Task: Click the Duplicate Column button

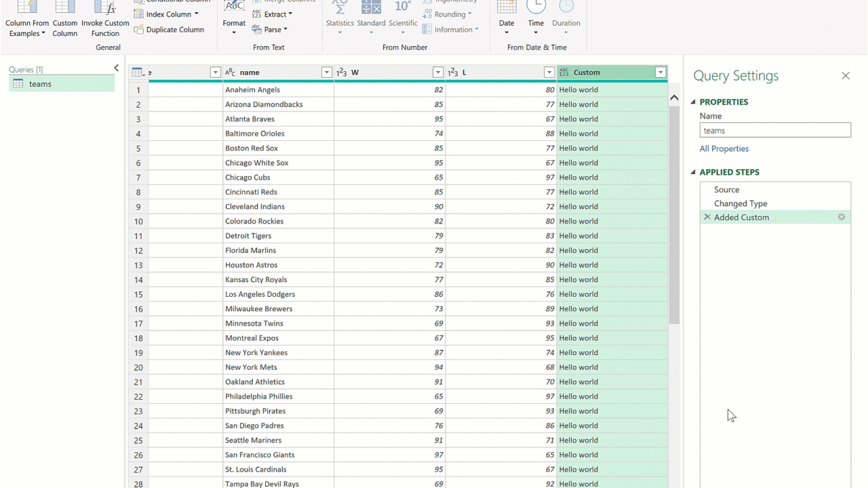Action: click(169, 30)
